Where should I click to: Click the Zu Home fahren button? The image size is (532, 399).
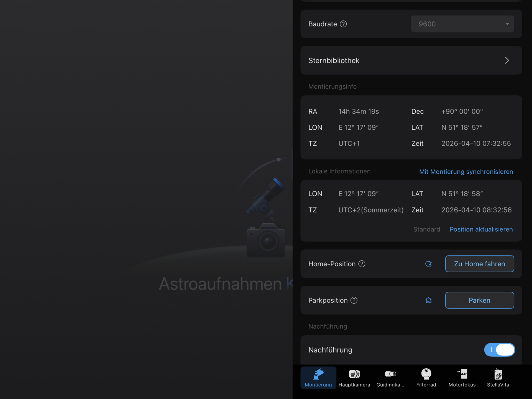[x=480, y=264]
